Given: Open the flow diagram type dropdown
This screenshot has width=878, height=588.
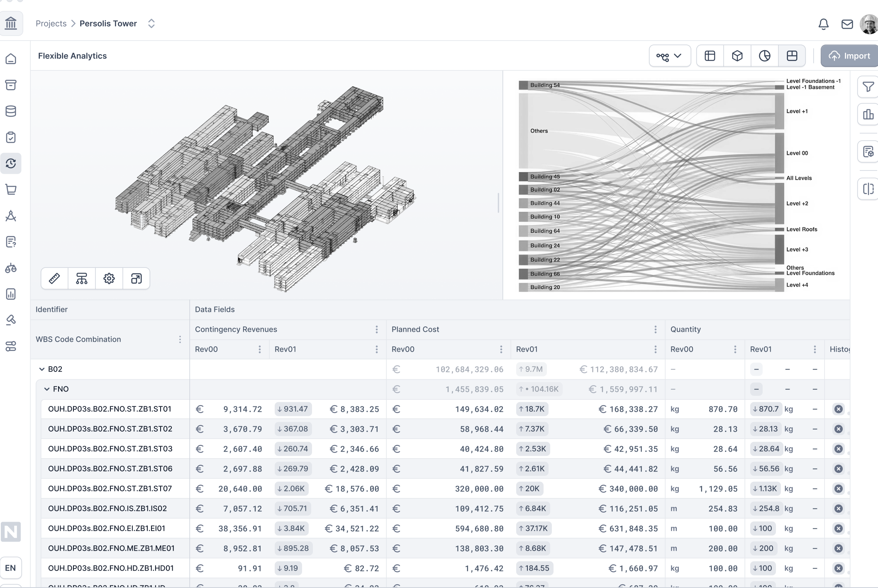Looking at the screenshot, I should (670, 56).
